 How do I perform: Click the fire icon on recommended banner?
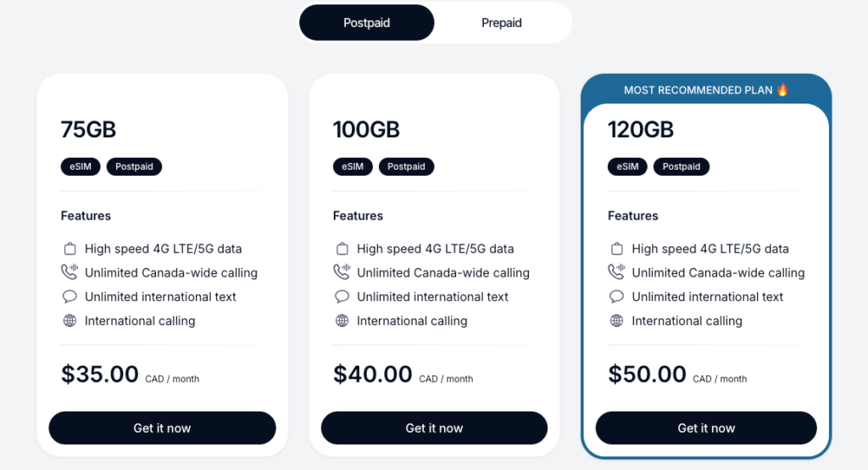[782, 89]
